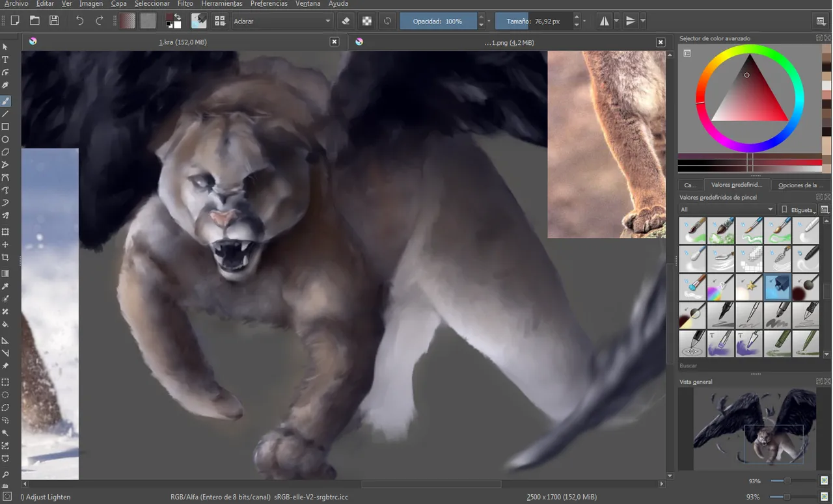Open the Capa menu
This screenshot has height=504, width=833.
click(x=118, y=4)
